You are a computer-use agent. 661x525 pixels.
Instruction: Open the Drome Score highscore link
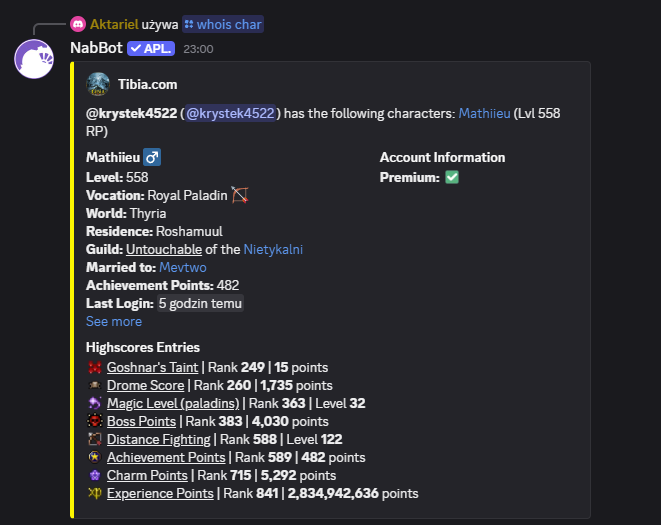tap(145, 385)
